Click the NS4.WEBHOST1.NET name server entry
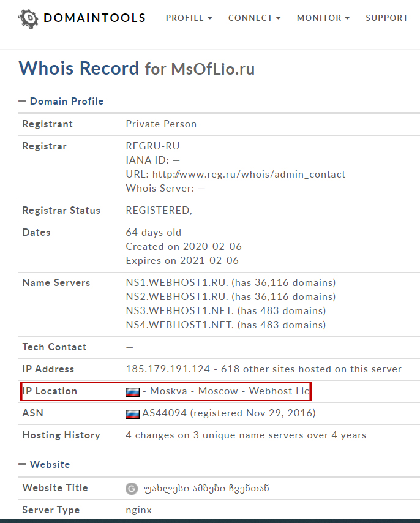The height and width of the screenshot is (523, 420). click(x=226, y=325)
